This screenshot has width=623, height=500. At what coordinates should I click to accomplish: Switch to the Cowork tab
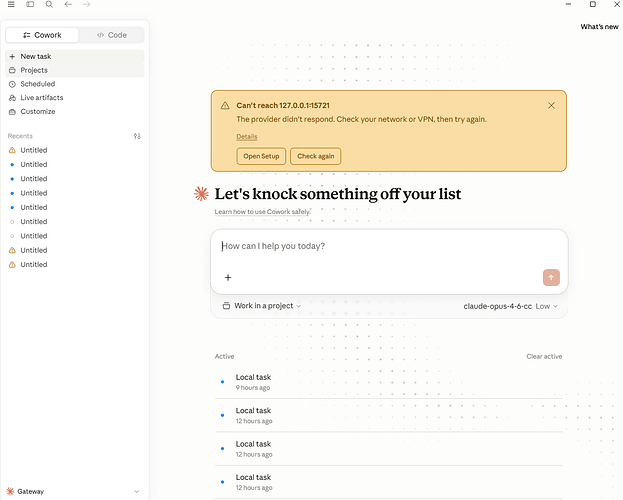click(x=42, y=35)
